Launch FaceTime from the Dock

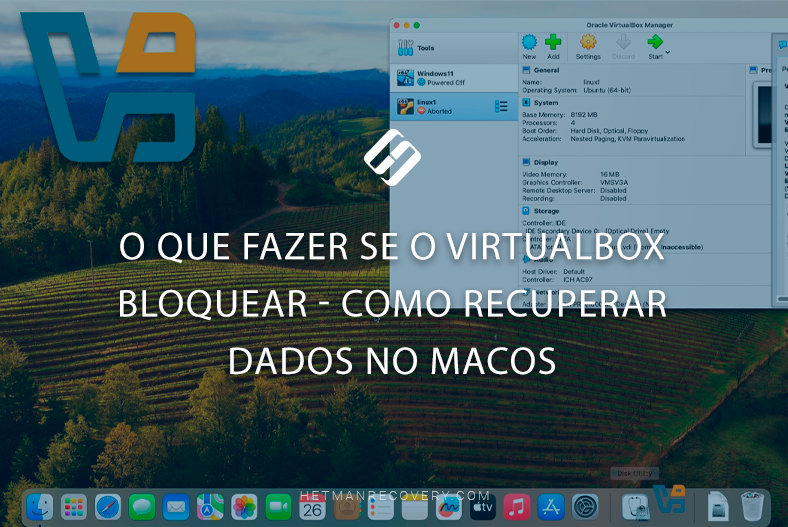click(278, 506)
